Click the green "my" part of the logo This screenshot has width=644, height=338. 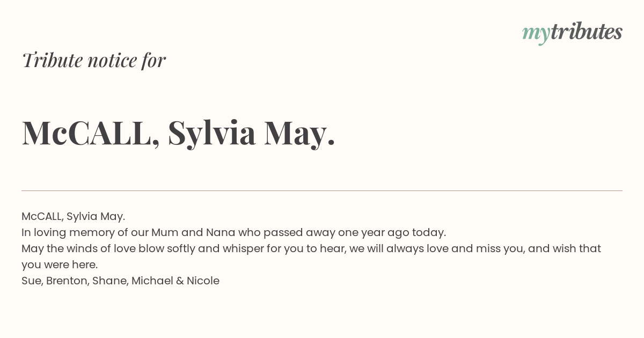coord(536,34)
